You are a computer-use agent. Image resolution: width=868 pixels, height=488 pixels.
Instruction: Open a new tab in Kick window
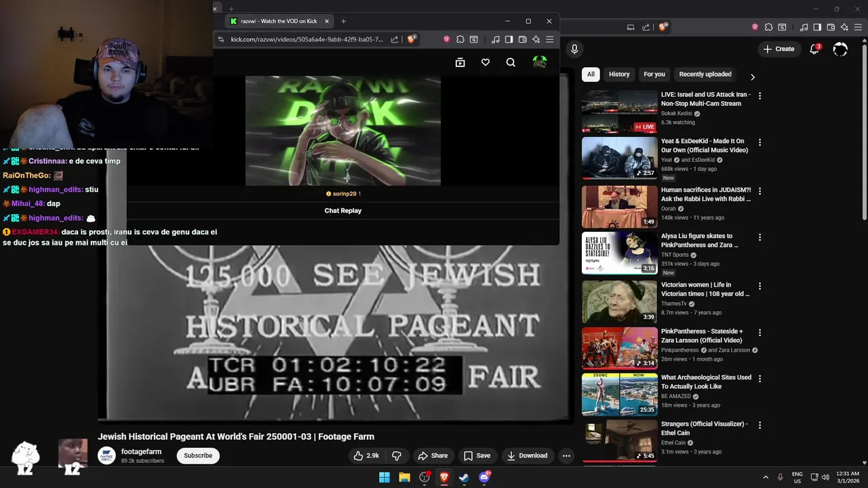click(x=343, y=21)
